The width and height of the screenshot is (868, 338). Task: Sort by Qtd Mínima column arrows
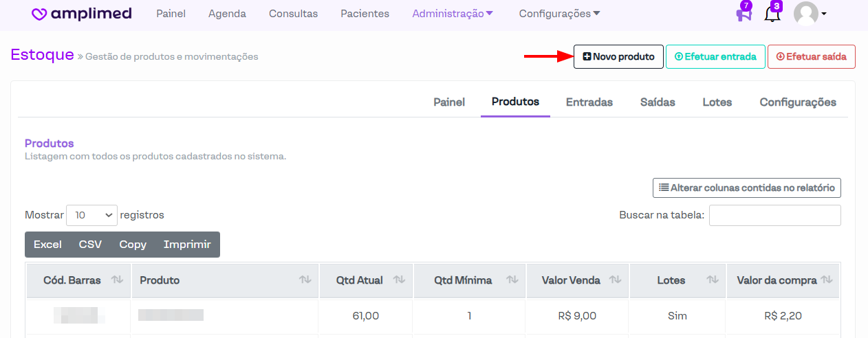[512, 280]
